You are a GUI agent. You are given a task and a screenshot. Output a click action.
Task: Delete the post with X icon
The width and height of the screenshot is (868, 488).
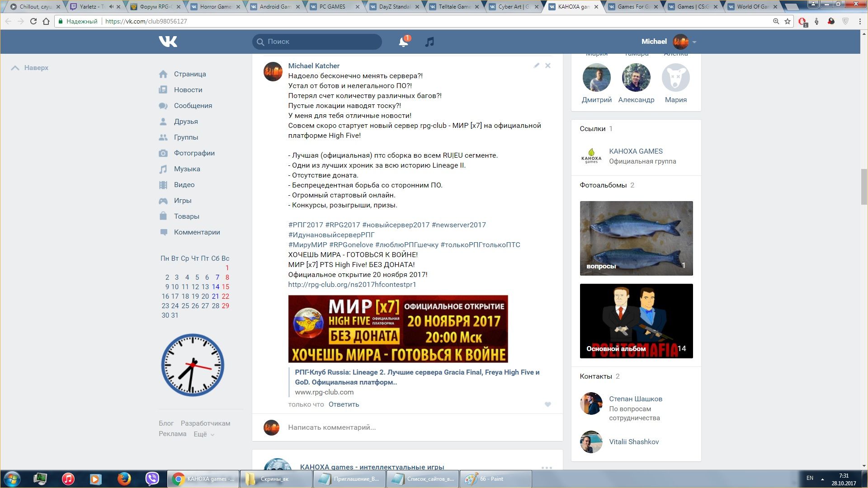tap(547, 66)
